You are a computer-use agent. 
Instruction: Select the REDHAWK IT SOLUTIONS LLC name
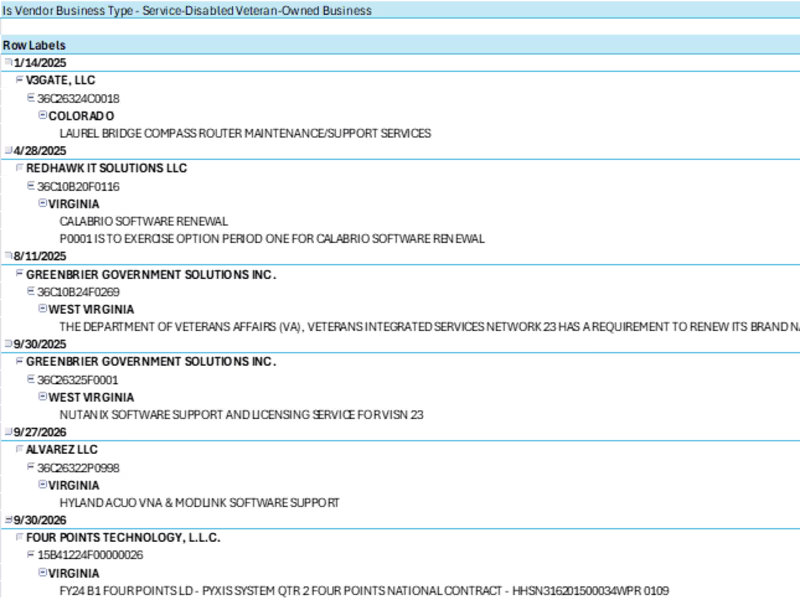pyautogui.click(x=107, y=168)
